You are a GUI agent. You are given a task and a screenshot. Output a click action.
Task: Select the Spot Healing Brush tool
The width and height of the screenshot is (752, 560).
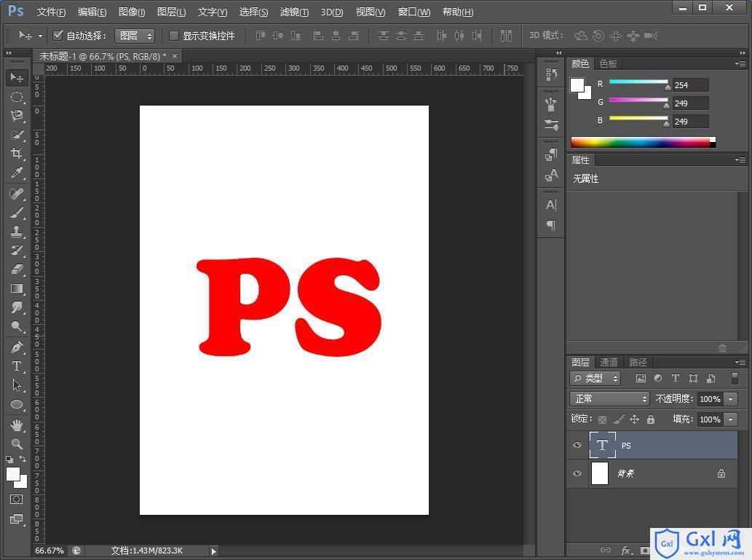(17, 194)
